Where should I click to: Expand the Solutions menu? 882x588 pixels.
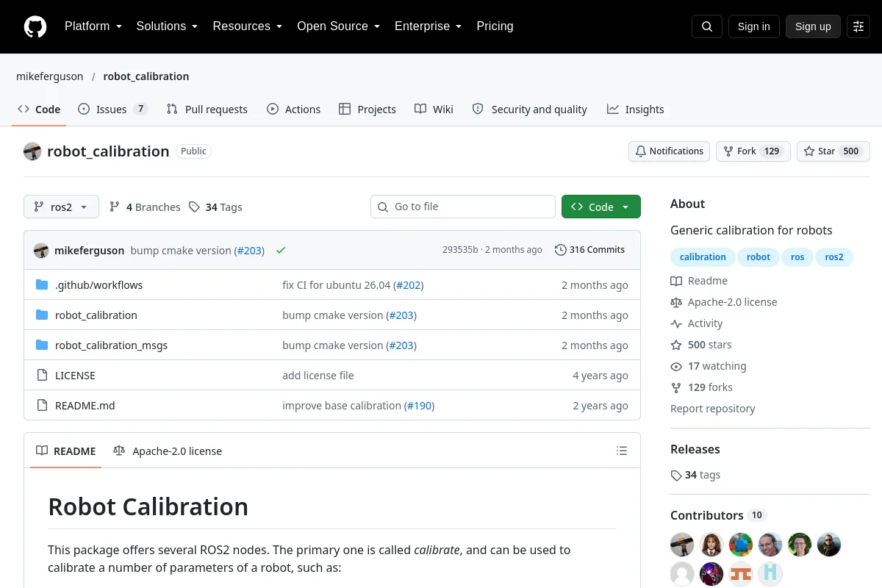pos(167,26)
